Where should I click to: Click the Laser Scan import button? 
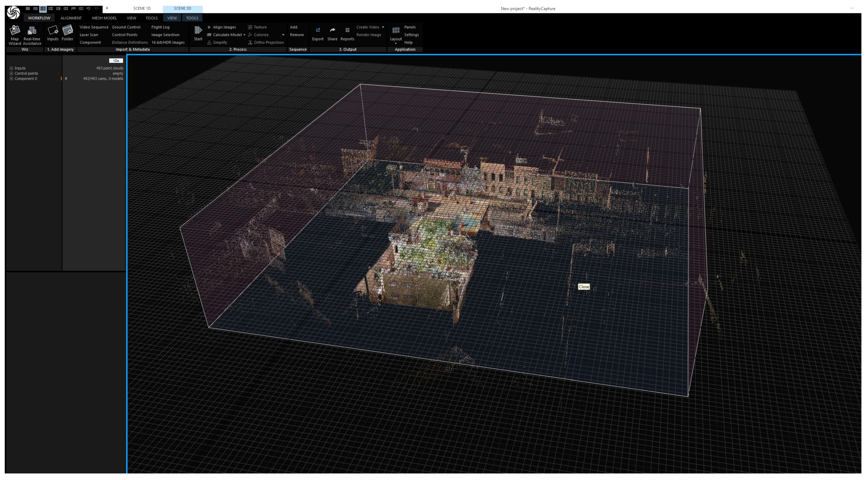[89, 35]
